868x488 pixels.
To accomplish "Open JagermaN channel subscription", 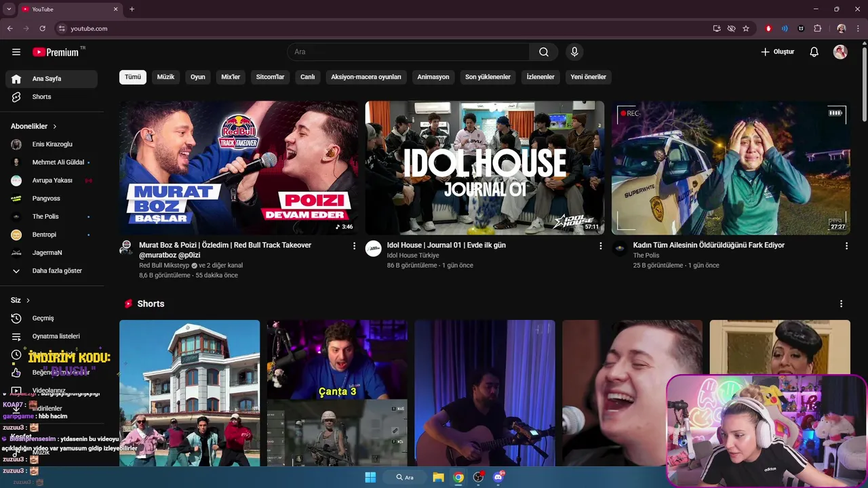I will tap(52, 253).
